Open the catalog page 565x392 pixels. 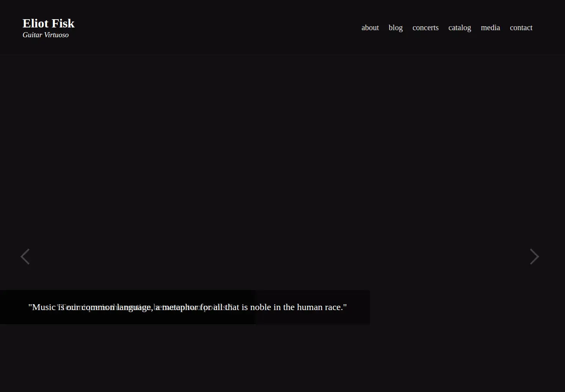(459, 27)
